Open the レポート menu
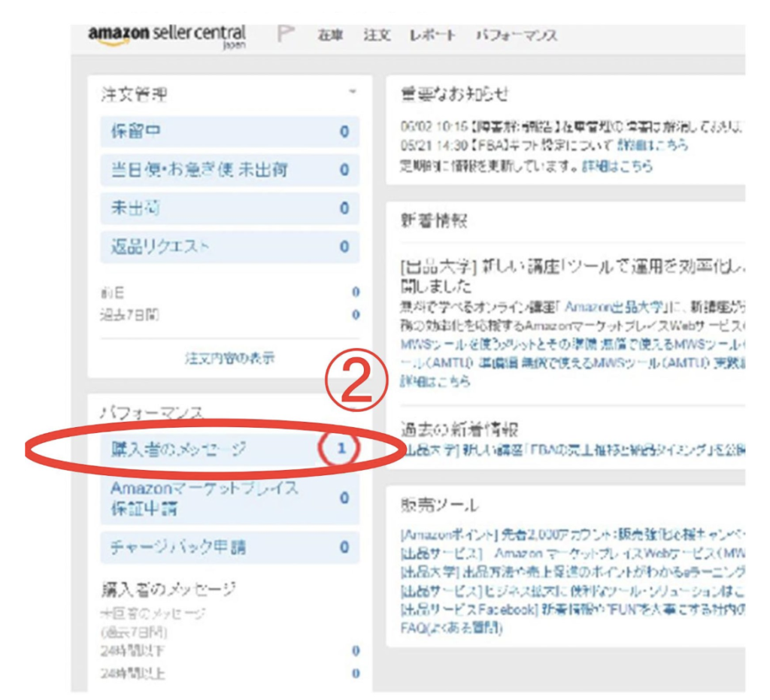 click(x=432, y=35)
